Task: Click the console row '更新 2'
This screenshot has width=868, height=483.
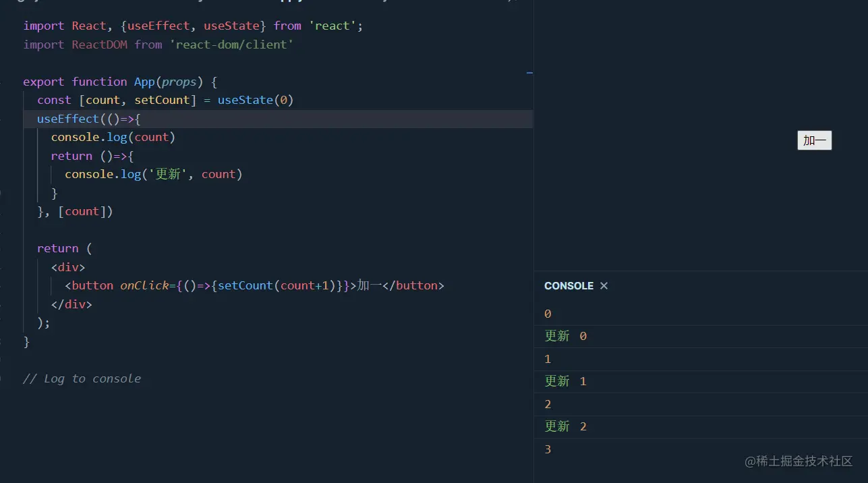Action: [x=701, y=426]
